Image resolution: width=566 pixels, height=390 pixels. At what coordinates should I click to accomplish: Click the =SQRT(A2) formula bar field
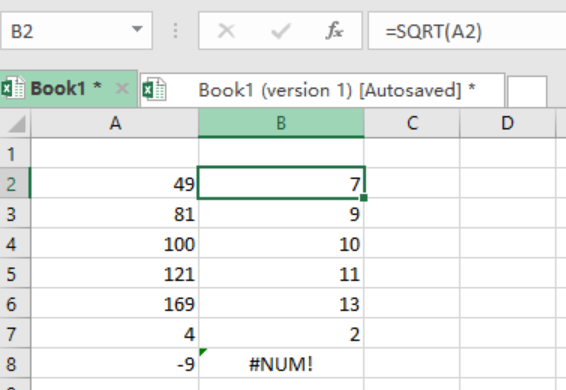pos(467,31)
